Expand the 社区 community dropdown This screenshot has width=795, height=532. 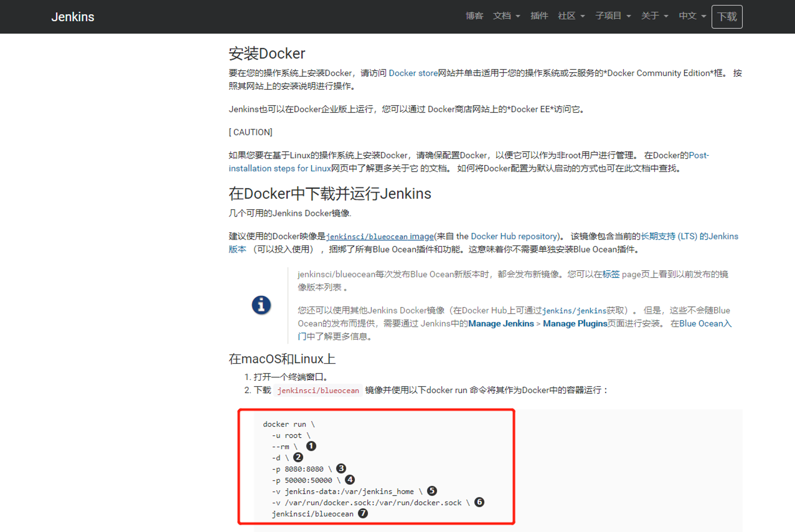point(571,16)
